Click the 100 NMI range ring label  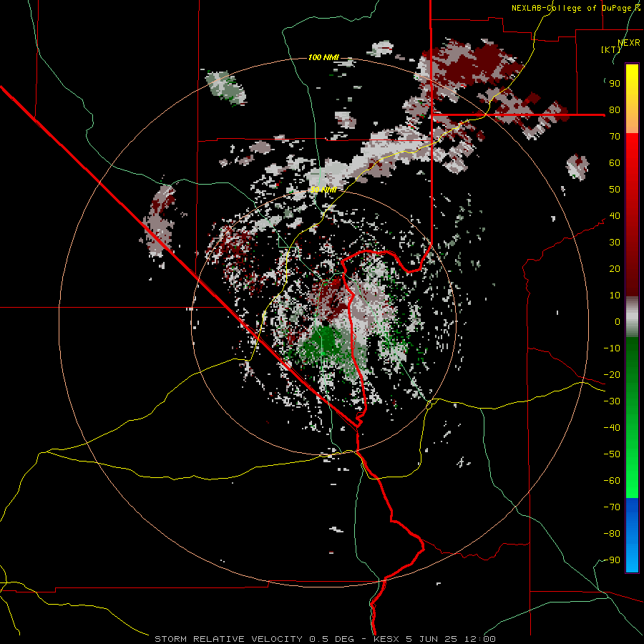coord(323,57)
